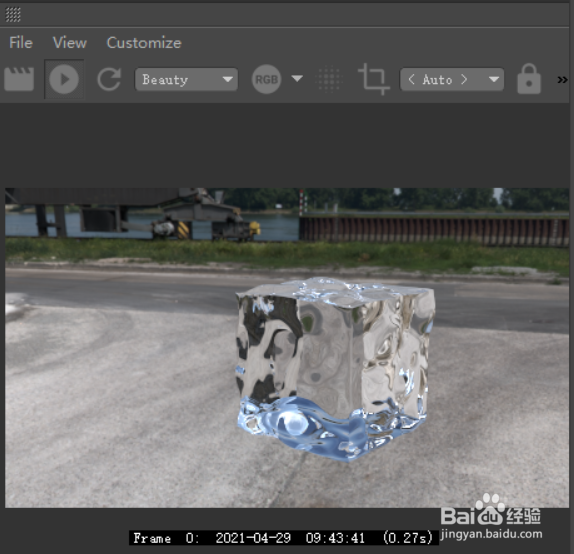Viewport: 574px width, 554px height.
Task: Go to the previous camera with the left chevron
Action: pyautogui.click(x=411, y=79)
